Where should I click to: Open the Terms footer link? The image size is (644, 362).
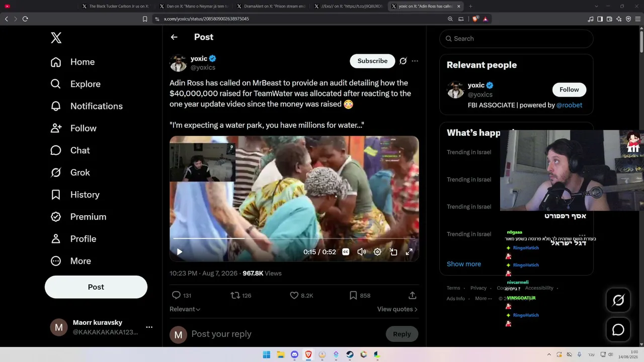[453, 288]
